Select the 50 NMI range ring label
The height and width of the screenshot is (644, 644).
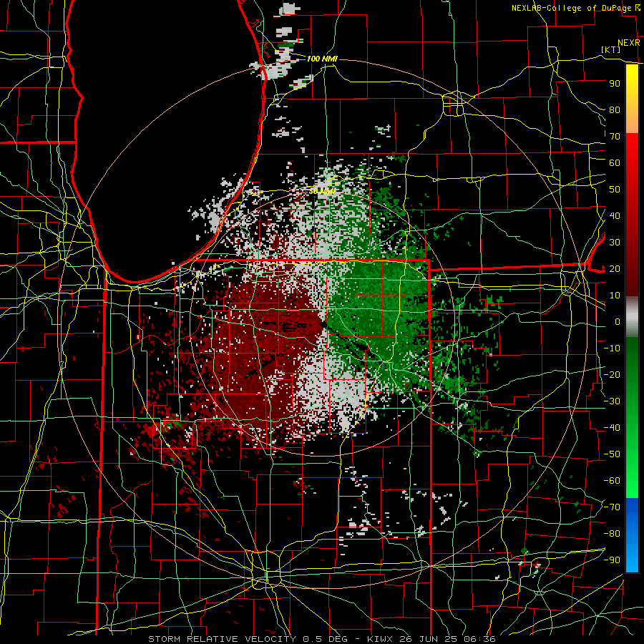322,191
